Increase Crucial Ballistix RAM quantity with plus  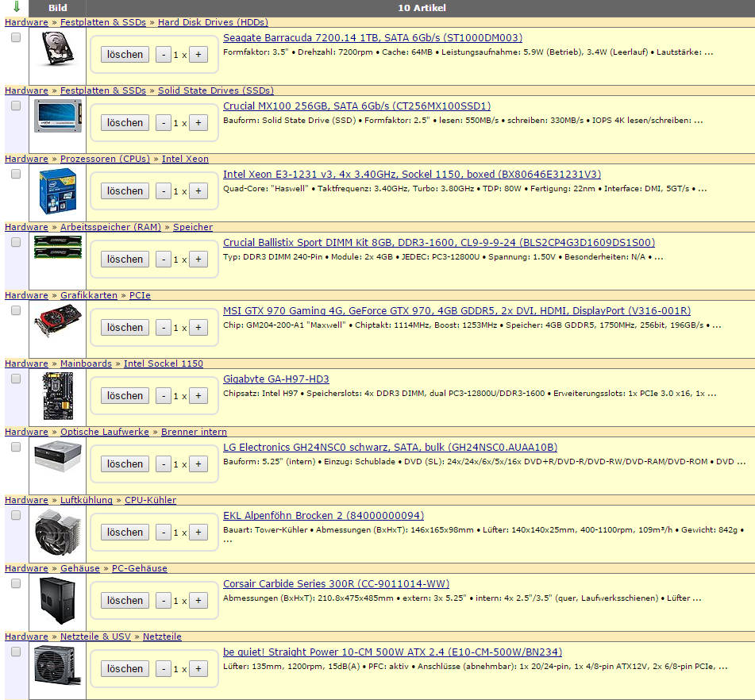point(198,260)
